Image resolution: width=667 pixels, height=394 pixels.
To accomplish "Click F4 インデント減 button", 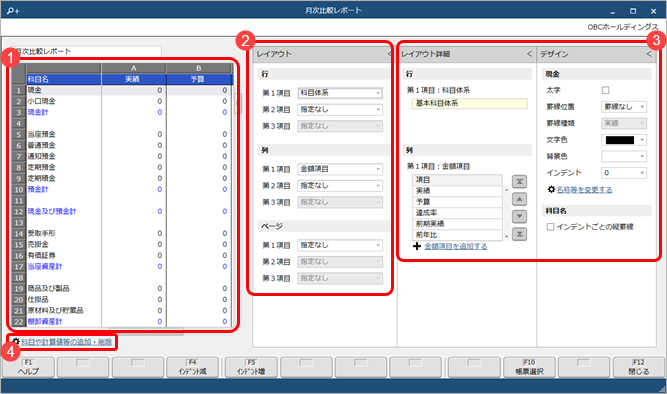I will (192, 367).
